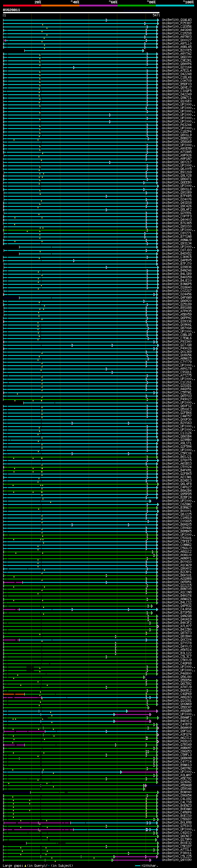Screen dimensions: 197x868
Task: Select the UniRef100_Q8AVP6 label
Action: tap(177, 64)
